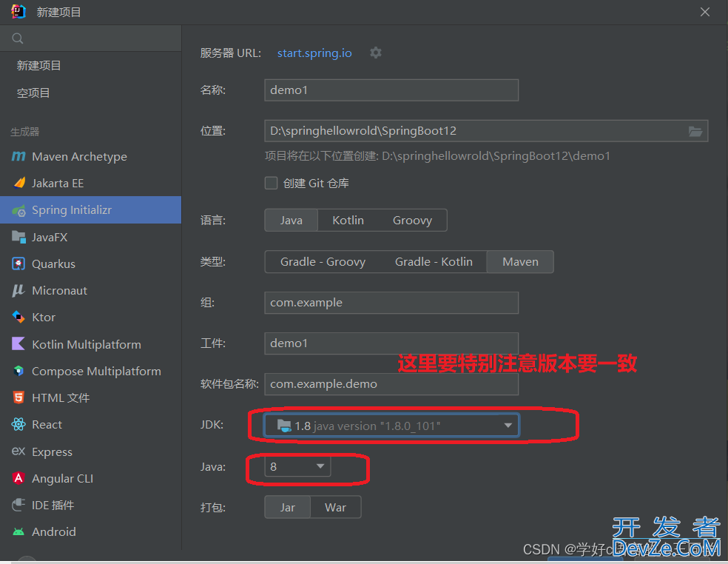Enable the create Git repository checkbox
This screenshot has height=564, width=728.
(x=271, y=183)
